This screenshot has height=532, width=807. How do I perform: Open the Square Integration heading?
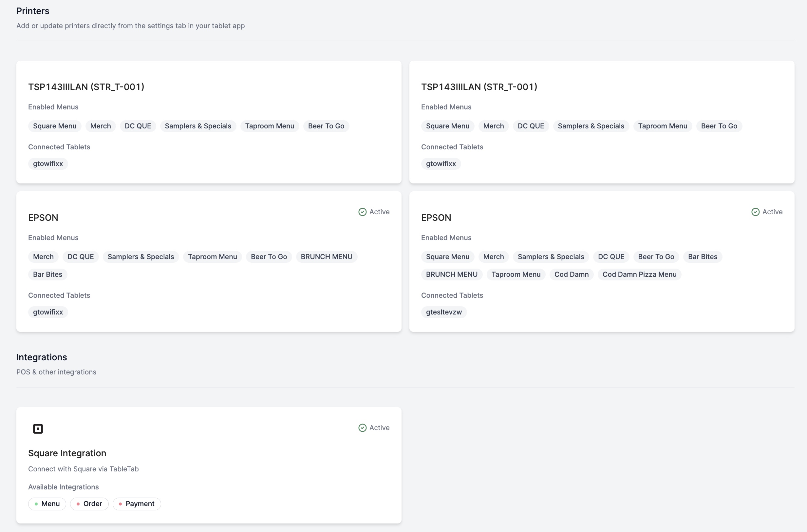pyautogui.click(x=67, y=453)
